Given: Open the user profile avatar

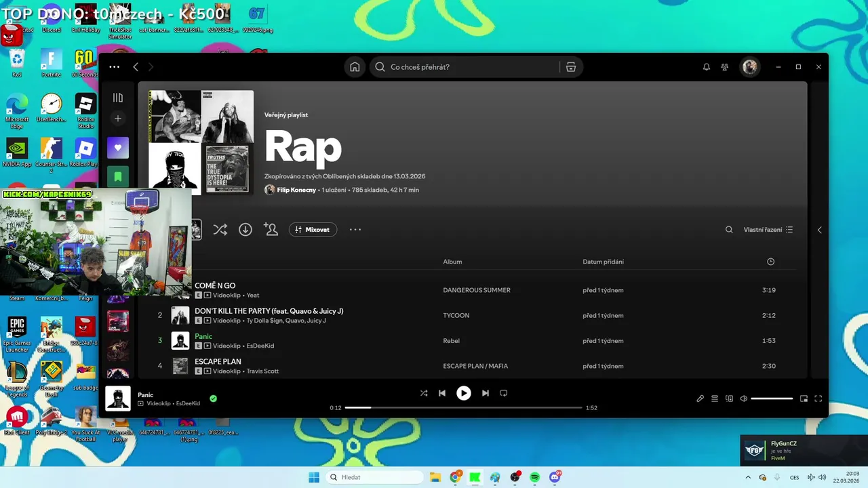Looking at the screenshot, I should pos(750,67).
